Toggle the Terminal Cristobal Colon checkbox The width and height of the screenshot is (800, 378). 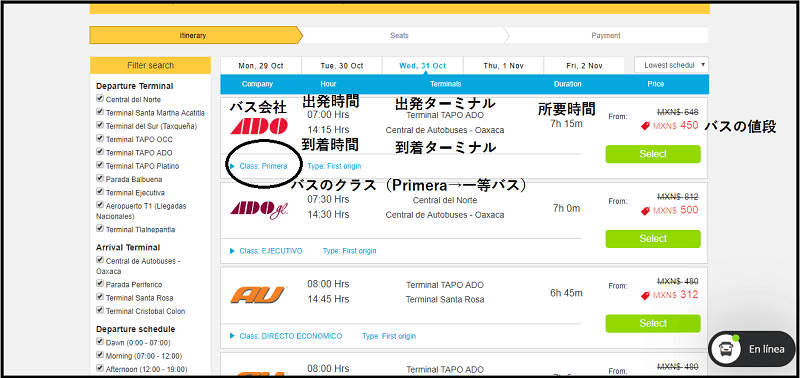coord(100,311)
